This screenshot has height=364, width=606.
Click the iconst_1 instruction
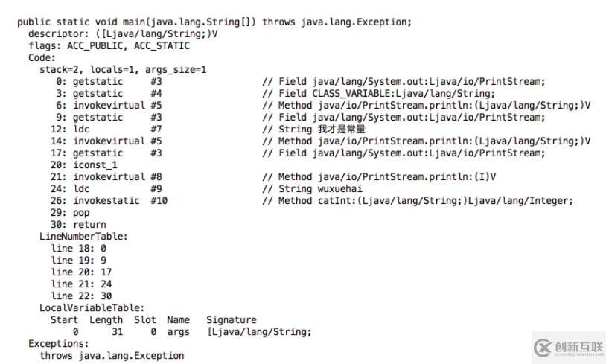tap(84, 165)
